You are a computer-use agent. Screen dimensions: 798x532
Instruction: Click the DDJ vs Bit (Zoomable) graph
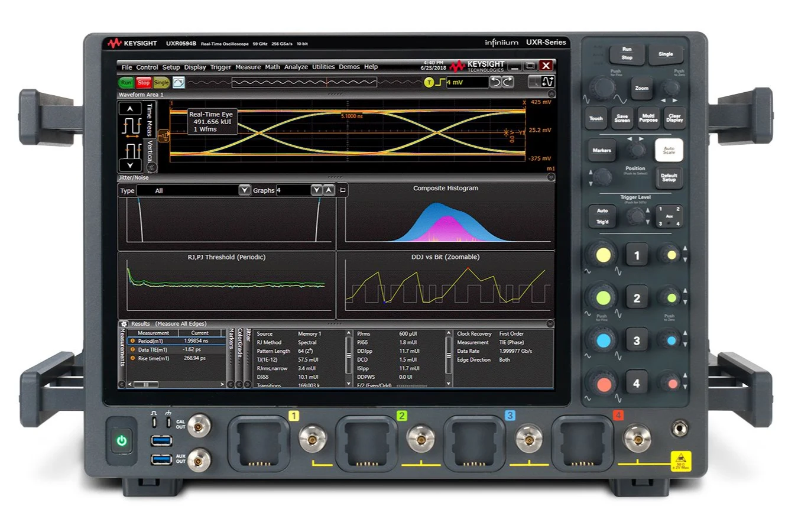(446, 285)
